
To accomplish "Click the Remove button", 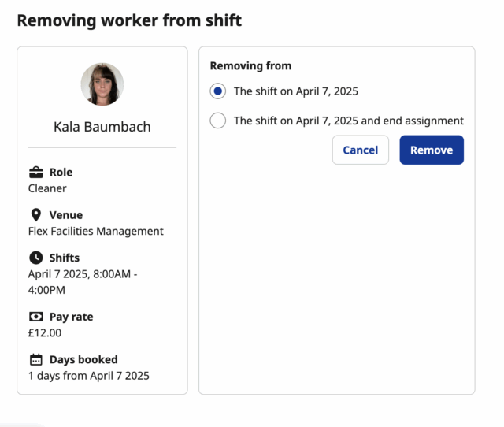I will click(432, 150).
